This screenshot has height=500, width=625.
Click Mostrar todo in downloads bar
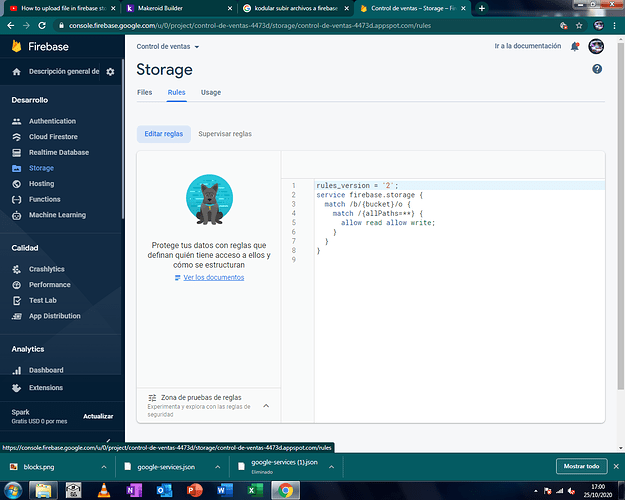[x=581, y=466]
